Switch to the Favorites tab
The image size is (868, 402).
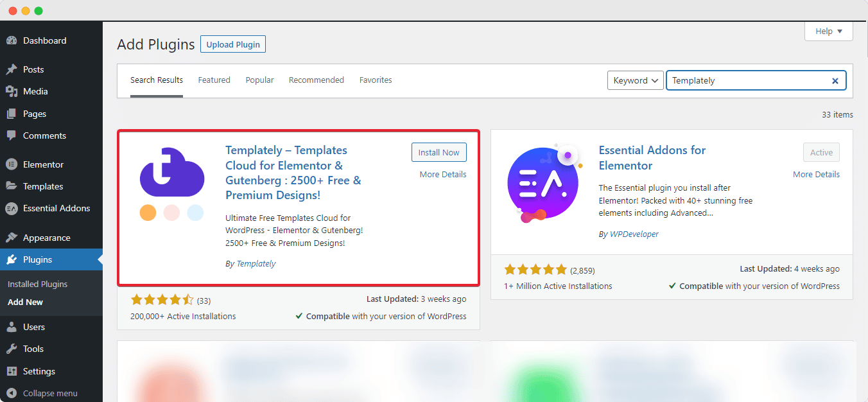pos(376,80)
